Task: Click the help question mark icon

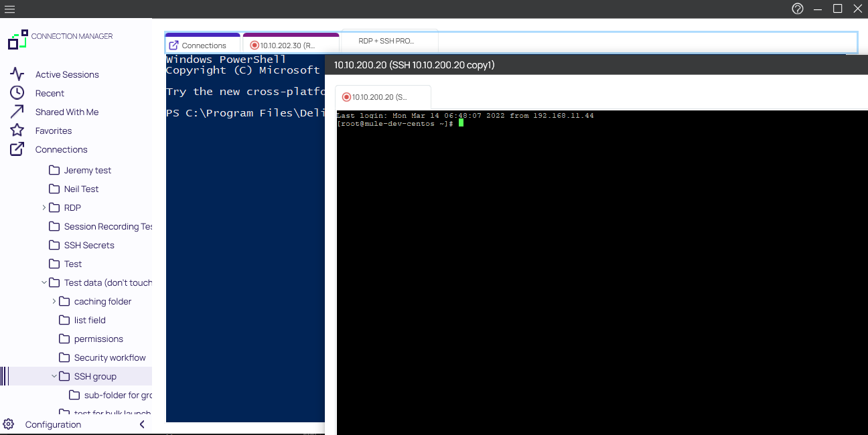Action: [797, 9]
